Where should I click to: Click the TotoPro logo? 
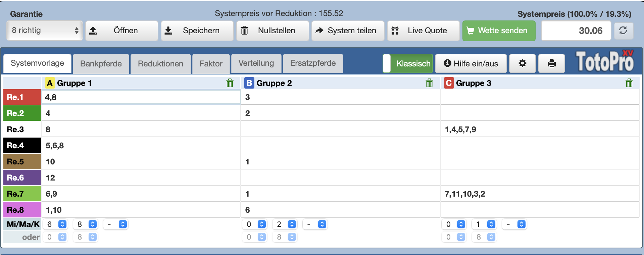pyautogui.click(x=605, y=61)
